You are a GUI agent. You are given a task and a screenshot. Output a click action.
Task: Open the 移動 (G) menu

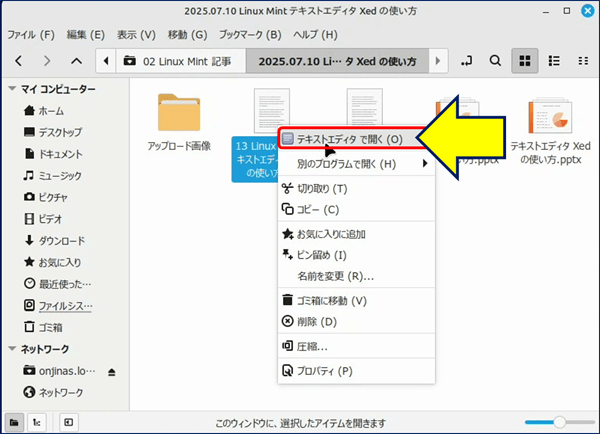(x=187, y=35)
